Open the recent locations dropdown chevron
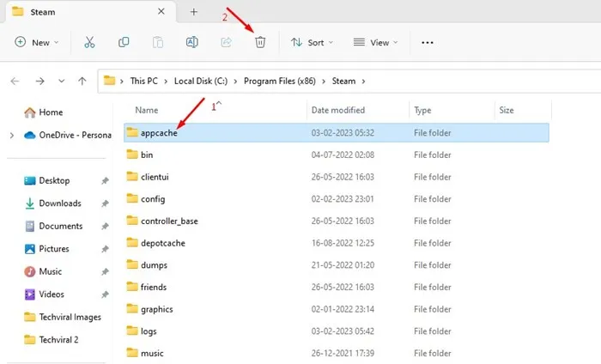 61,81
